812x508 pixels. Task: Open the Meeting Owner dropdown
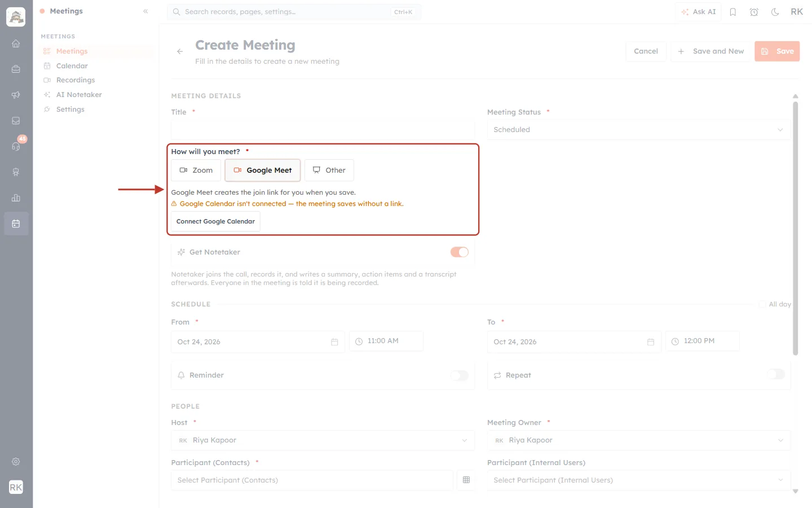(639, 440)
